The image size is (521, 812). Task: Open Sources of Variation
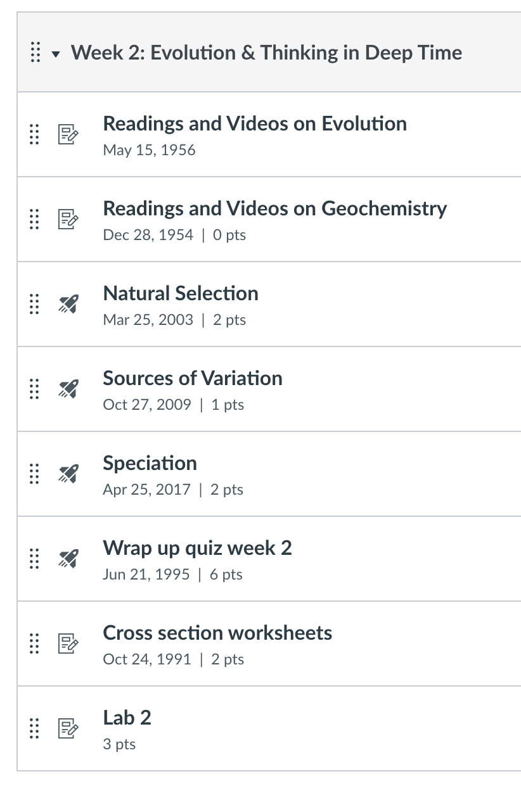click(x=193, y=378)
